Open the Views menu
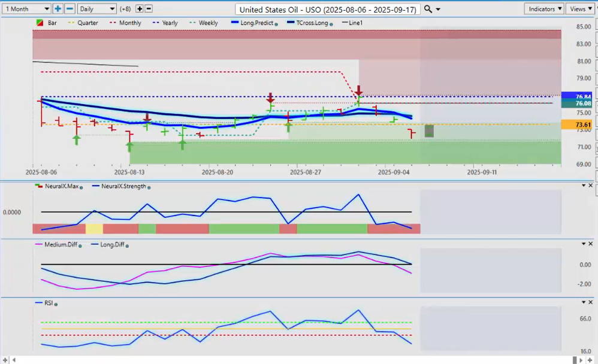 pyautogui.click(x=581, y=9)
